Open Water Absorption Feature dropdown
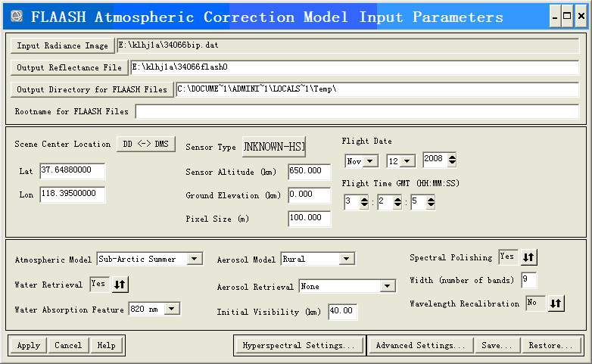The image size is (592, 364). (172, 309)
